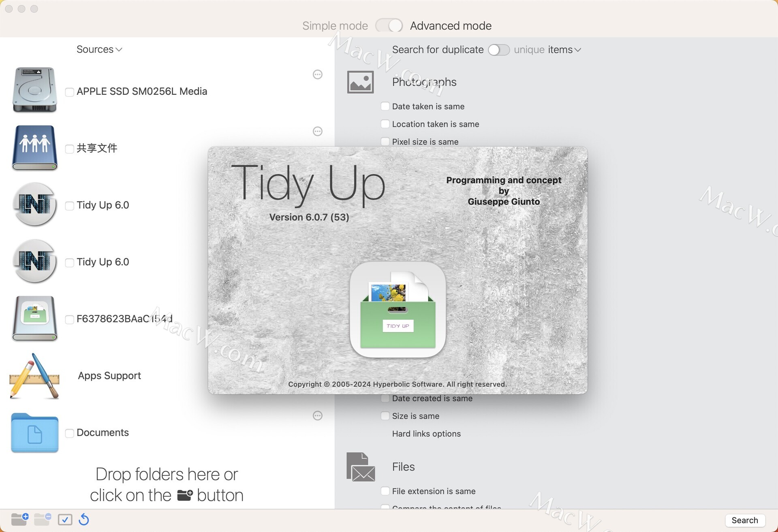Check the 共享文件 source checkbox

(x=70, y=149)
